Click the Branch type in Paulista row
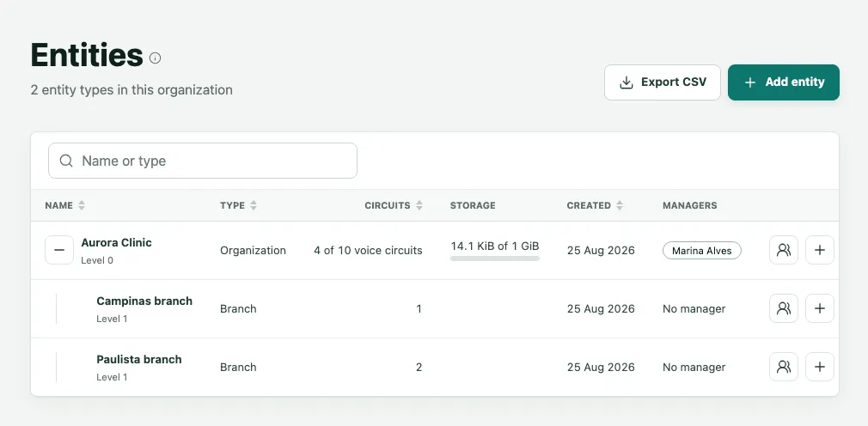This screenshot has height=426, width=868. point(238,367)
